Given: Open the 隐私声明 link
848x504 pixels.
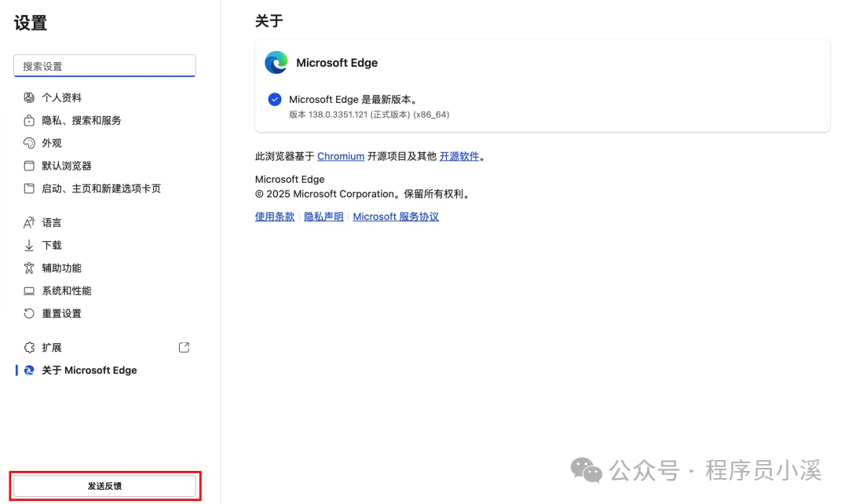Looking at the screenshot, I should point(323,217).
